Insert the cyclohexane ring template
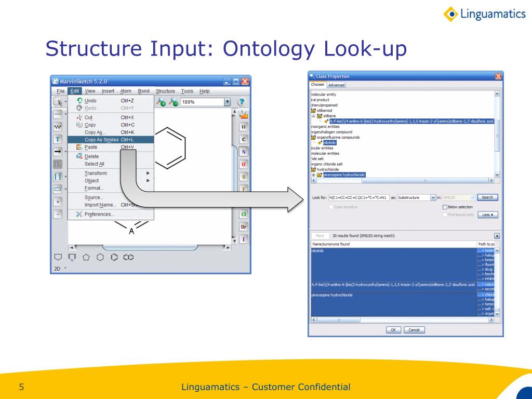 click(100, 257)
